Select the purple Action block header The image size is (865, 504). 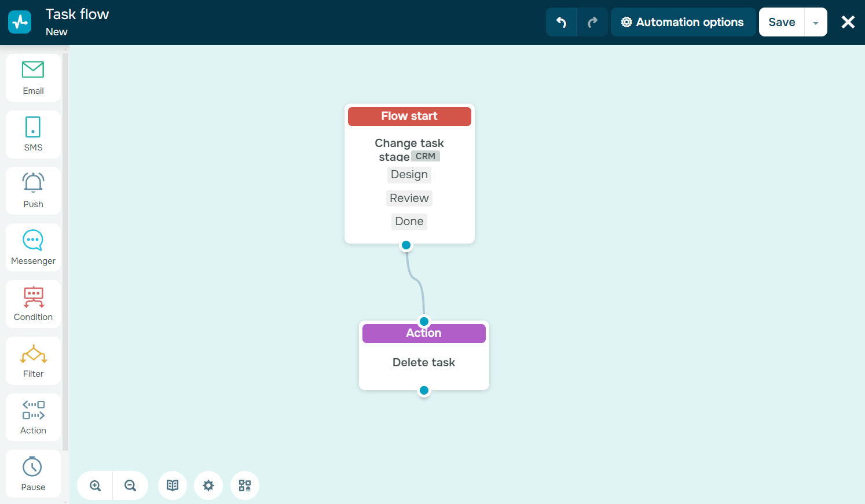[424, 333]
